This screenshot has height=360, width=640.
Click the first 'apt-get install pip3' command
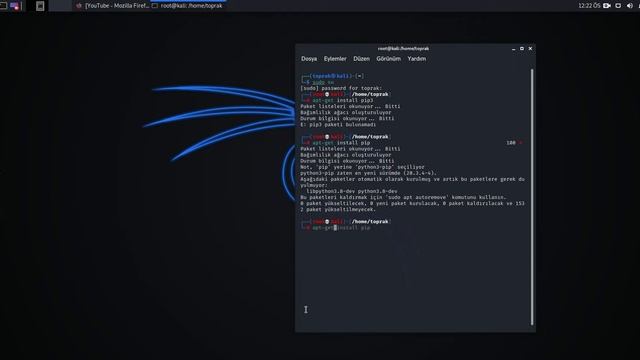(343, 100)
